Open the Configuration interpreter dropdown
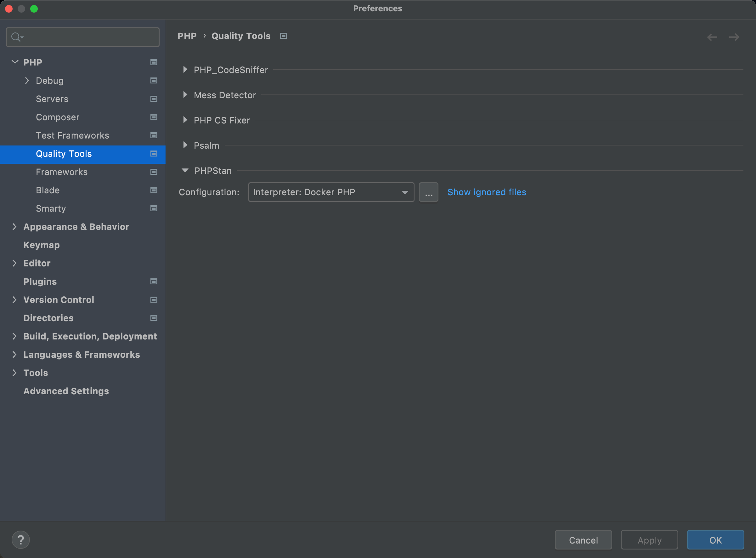 pyautogui.click(x=331, y=192)
